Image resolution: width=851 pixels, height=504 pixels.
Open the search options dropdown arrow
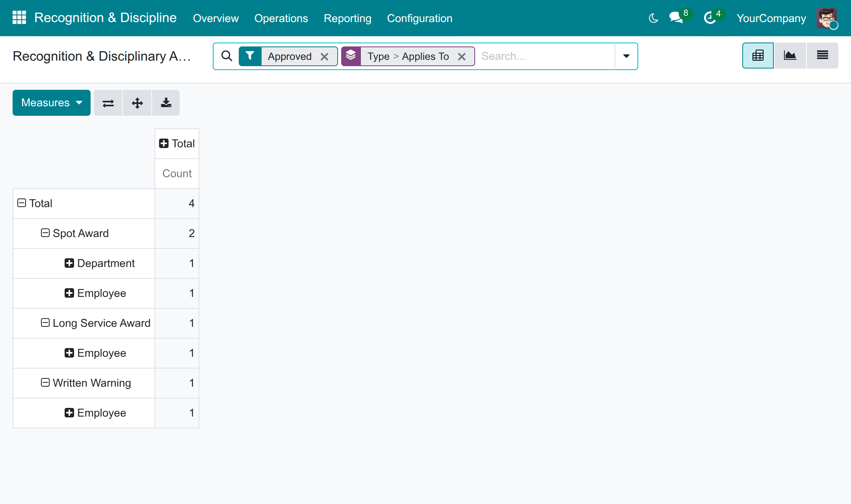626,56
